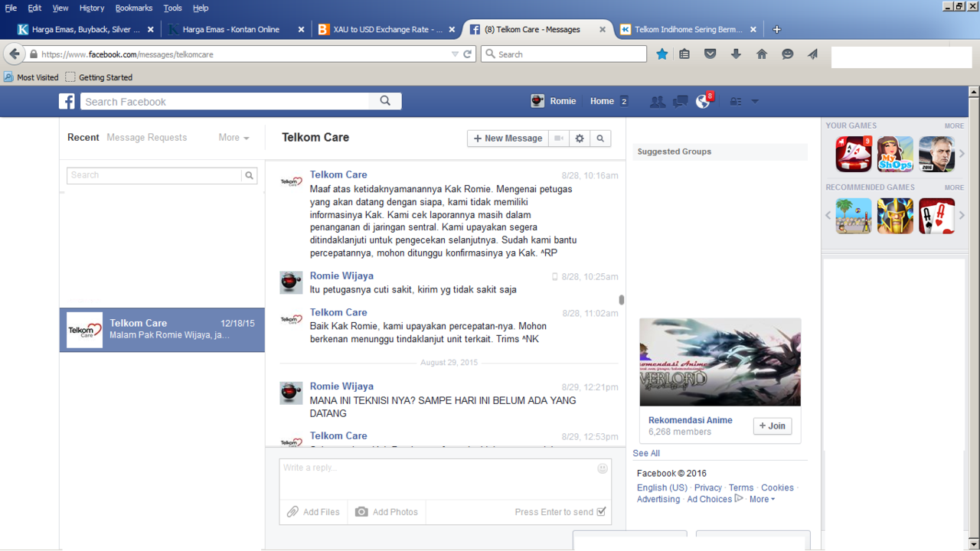
Task: Open MORE link beside Your Games
Action: pos(954,126)
